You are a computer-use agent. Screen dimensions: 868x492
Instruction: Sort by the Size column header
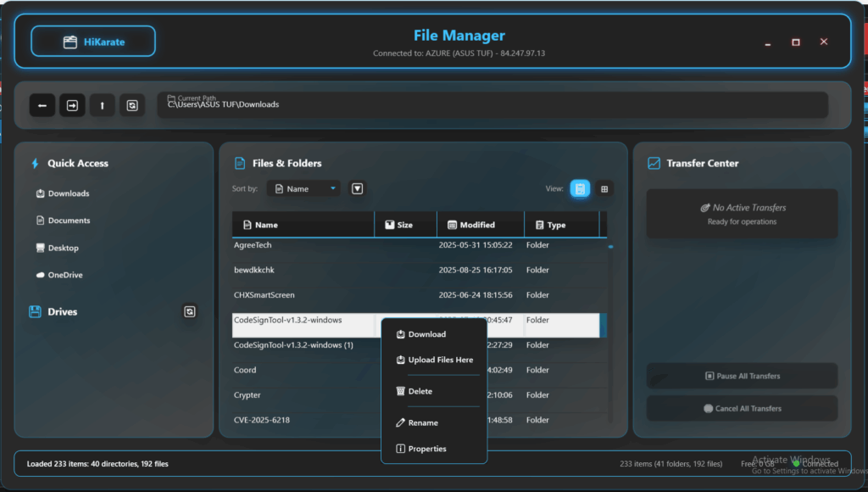404,225
